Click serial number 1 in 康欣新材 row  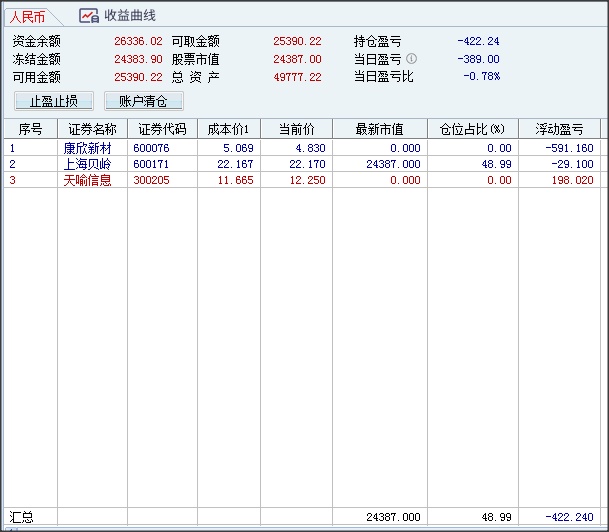(12, 148)
